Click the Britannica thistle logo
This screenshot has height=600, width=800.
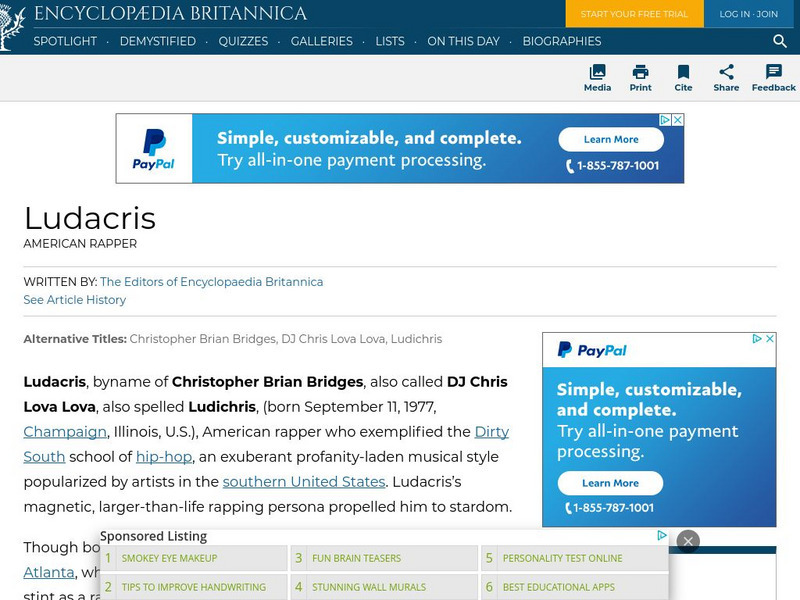pos(12,27)
